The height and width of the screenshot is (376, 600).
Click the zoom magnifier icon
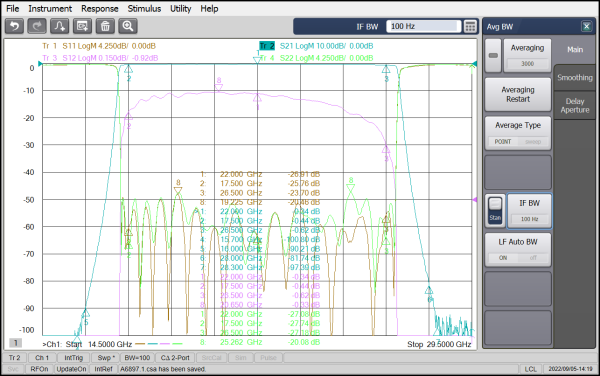[128, 26]
